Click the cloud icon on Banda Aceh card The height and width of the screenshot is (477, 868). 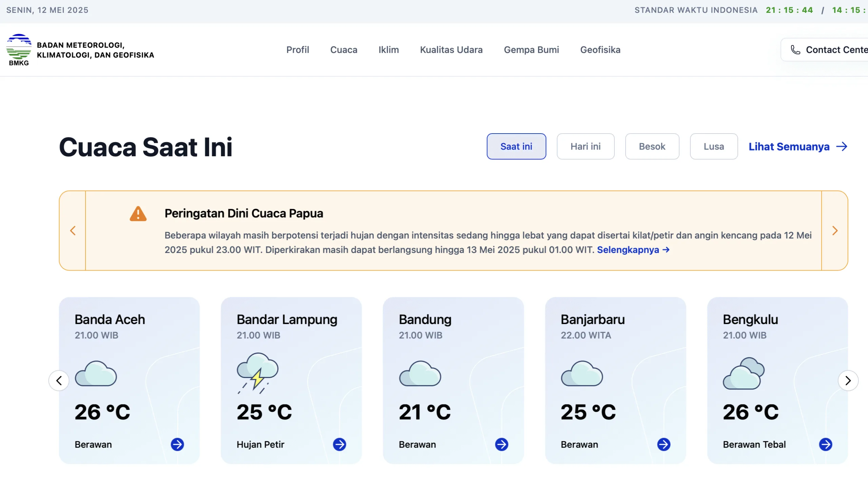[96, 374]
